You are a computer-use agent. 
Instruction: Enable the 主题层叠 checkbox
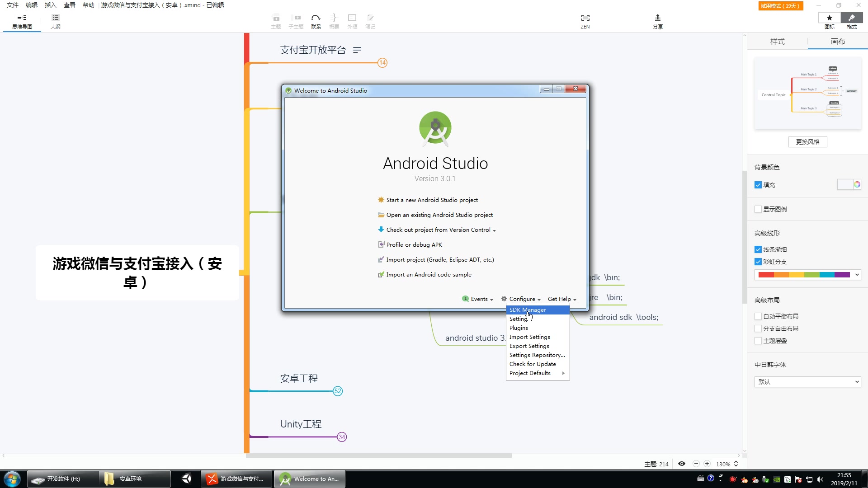(758, 341)
